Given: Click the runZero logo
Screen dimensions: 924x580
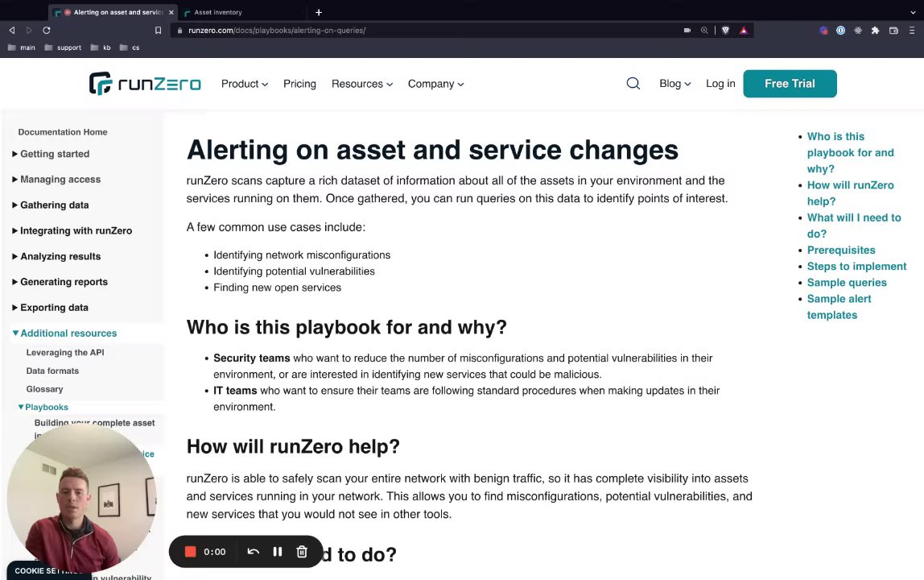Looking at the screenshot, I should click(145, 84).
